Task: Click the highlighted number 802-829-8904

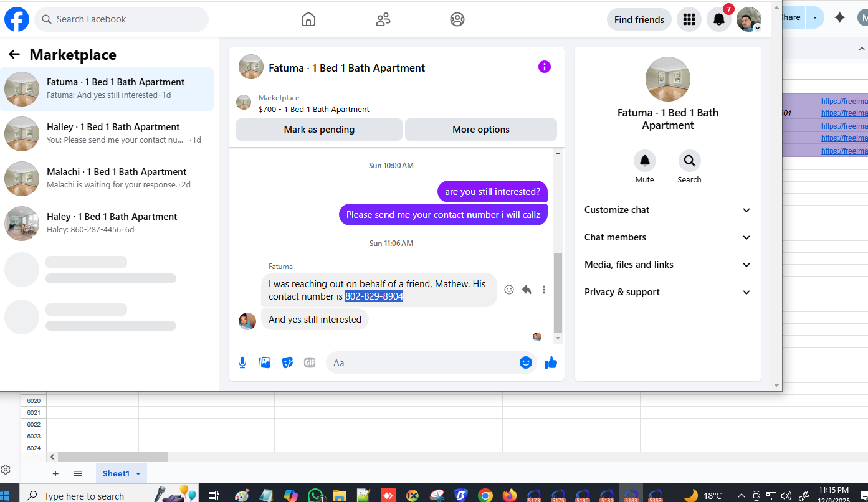Action: [374, 296]
